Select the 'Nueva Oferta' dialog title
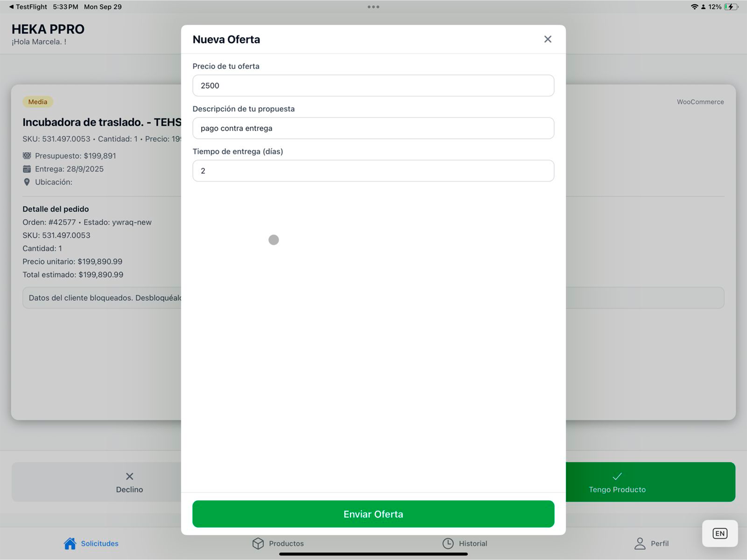747x560 pixels. click(226, 40)
